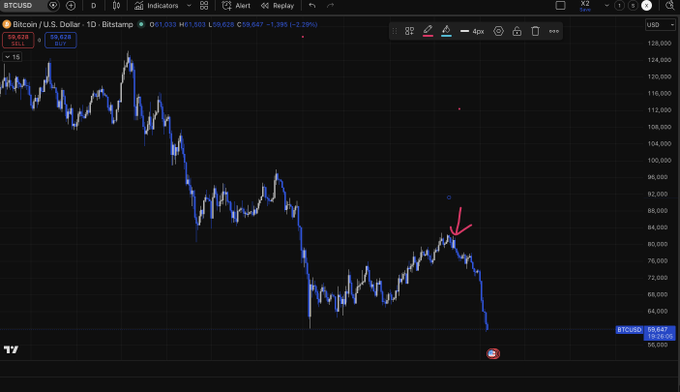680x392 pixels.
Task: Open the candlestick chart type selector
Action: [116, 6]
